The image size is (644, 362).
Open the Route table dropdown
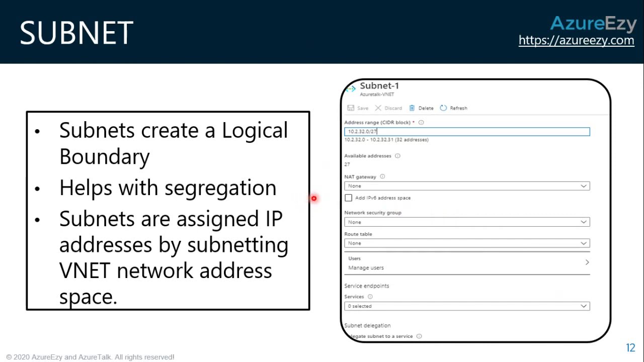click(467, 243)
